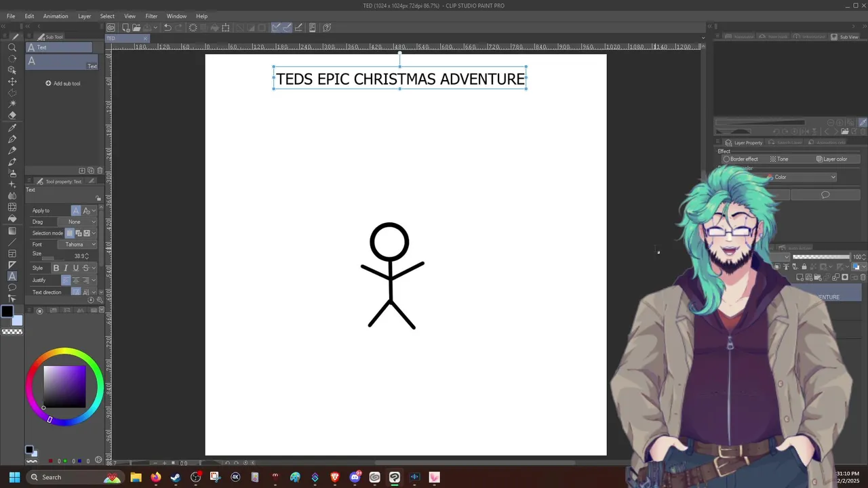Click the wrench icon in tool property

[x=100, y=300]
